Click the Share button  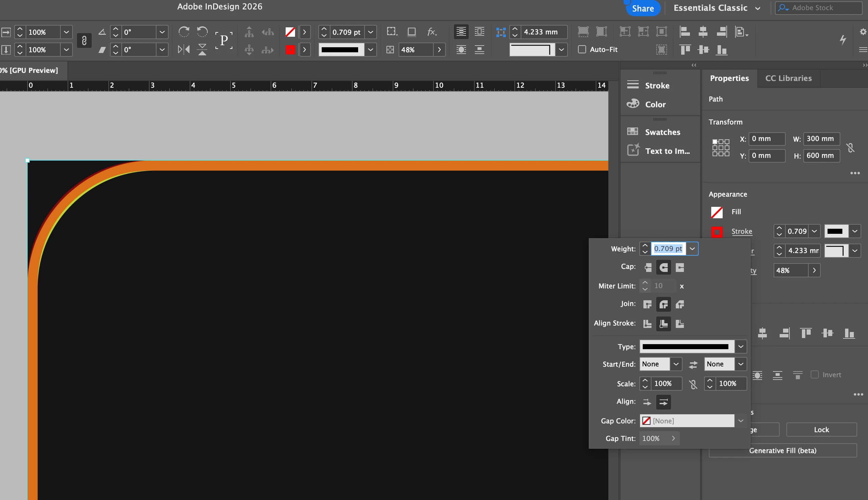642,8
